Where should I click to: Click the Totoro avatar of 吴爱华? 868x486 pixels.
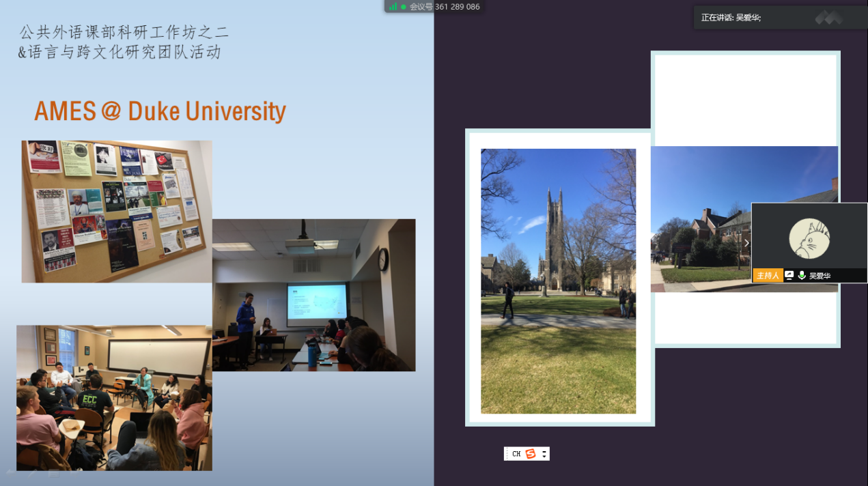tap(809, 239)
